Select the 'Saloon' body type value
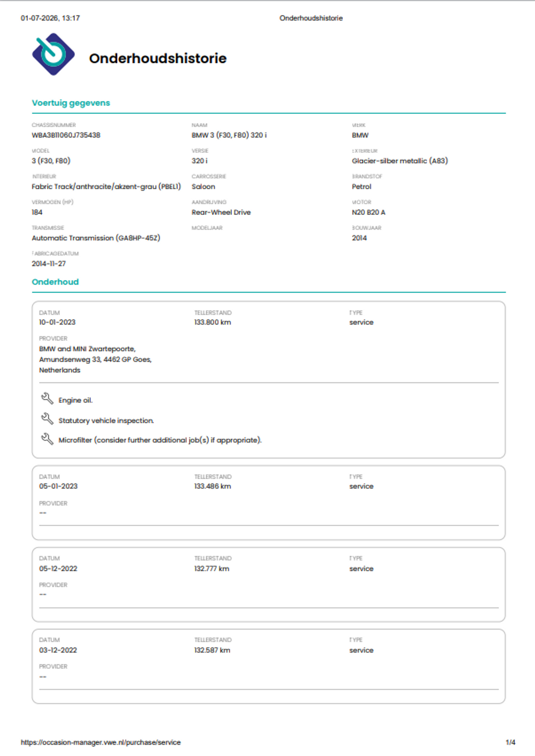This screenshot has height=756, width=535. coord(203,186)
